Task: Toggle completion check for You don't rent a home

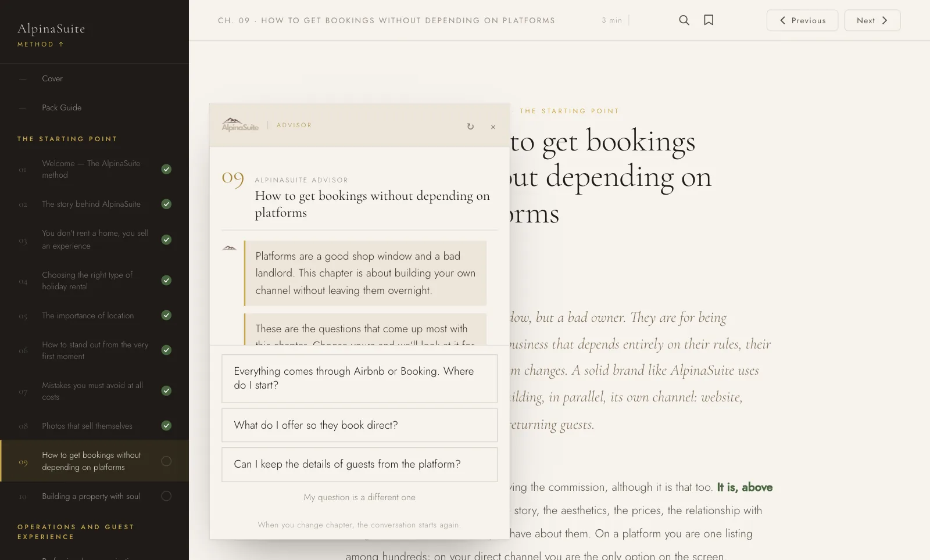Action: coord(166,239)
